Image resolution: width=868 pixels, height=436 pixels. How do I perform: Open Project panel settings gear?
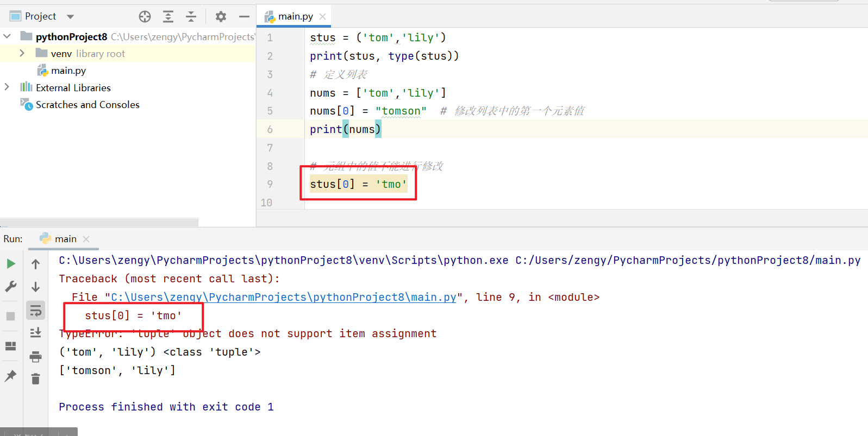coord(221,17)
